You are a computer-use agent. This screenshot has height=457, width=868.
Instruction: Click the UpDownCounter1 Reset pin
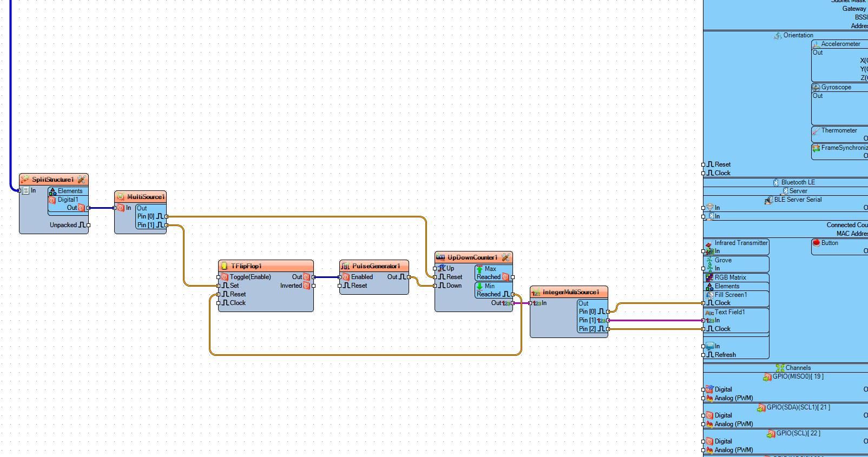(435, 277)
